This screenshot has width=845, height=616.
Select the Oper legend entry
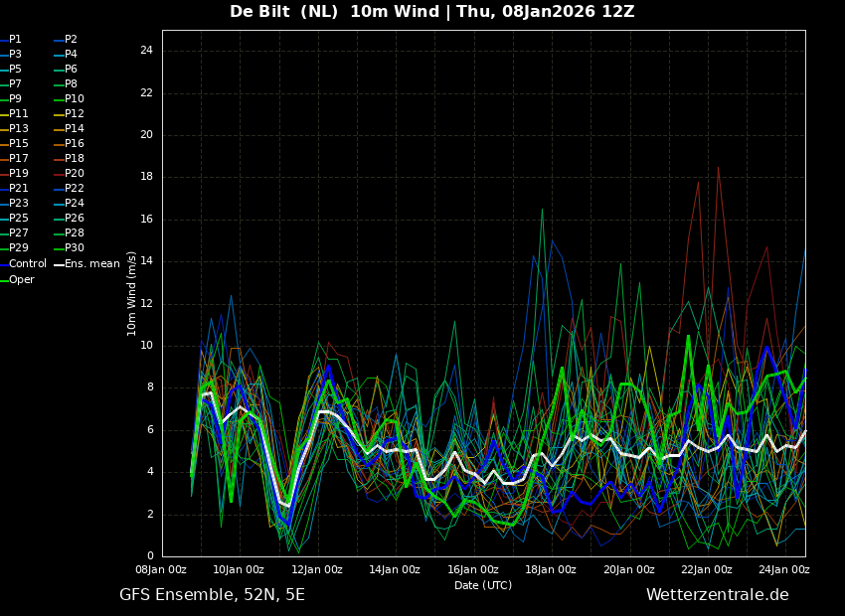click(21, 280)
